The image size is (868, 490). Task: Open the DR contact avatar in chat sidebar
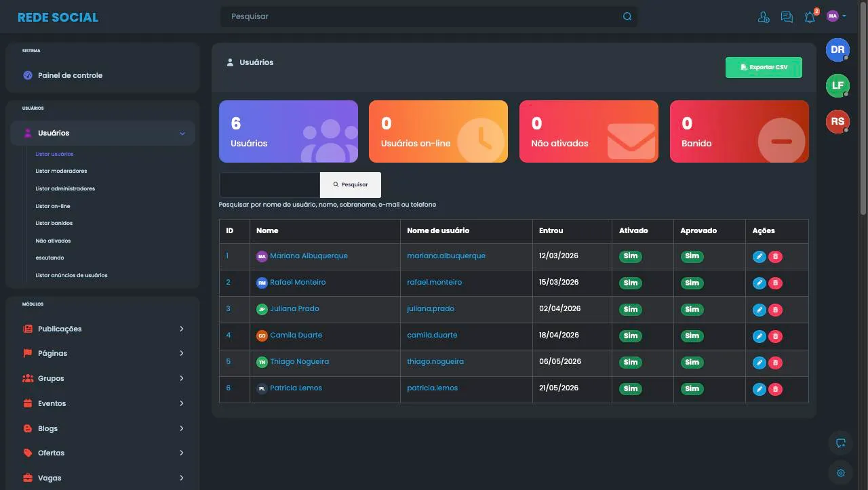837,49
